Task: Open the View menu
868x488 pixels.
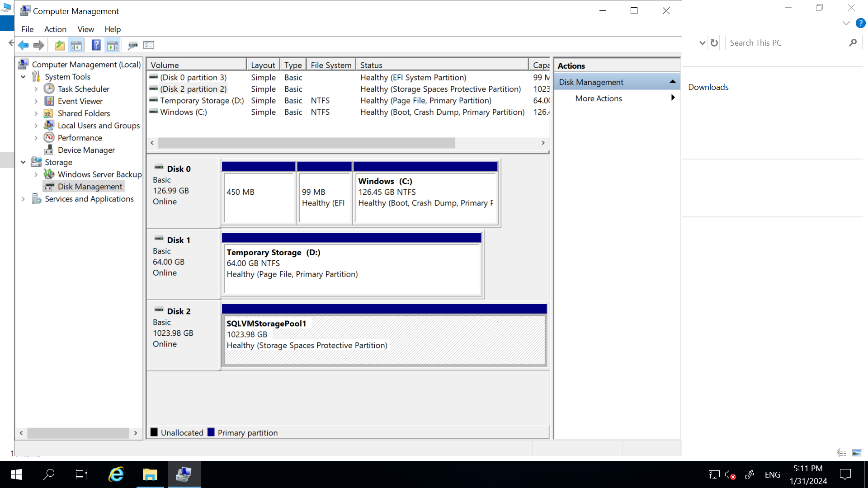Action: (x=86, y=28)
